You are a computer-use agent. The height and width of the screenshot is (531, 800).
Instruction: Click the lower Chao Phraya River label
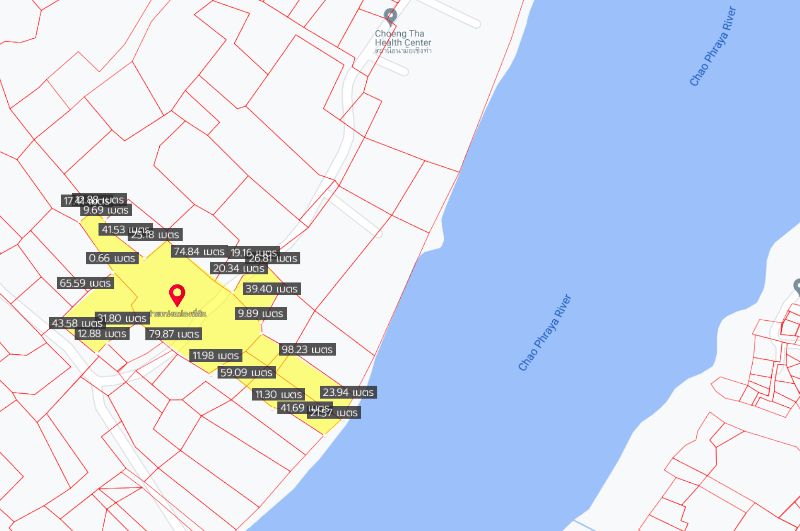544,333
